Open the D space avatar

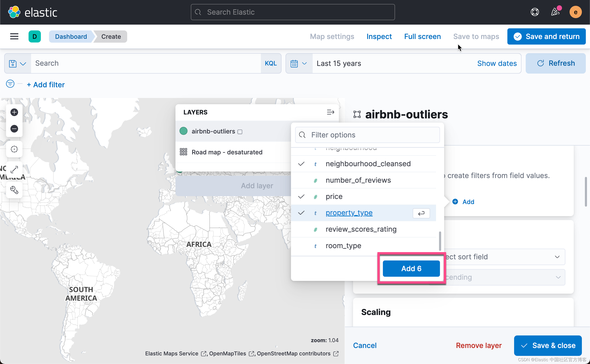click(35, 36)
